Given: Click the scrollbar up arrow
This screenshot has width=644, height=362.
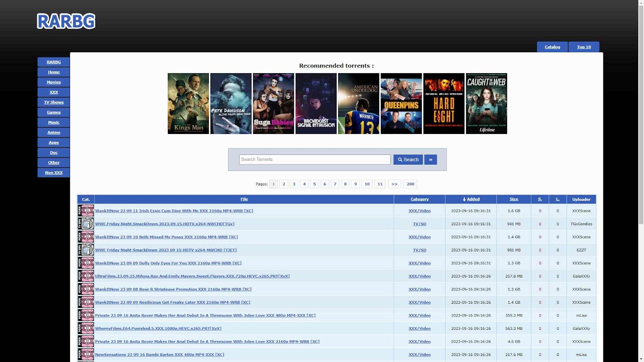Looking at the screenshot, I should coord(641,3).
